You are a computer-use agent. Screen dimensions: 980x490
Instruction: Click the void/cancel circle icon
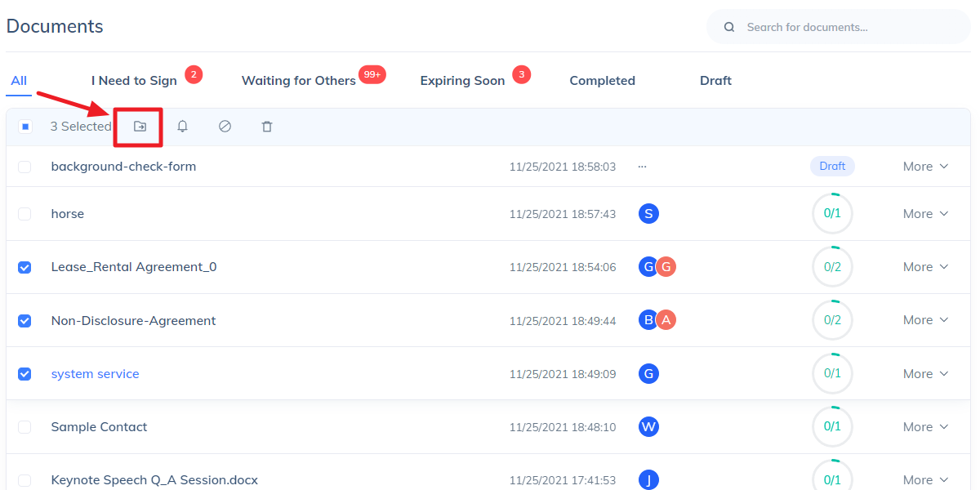225,127
